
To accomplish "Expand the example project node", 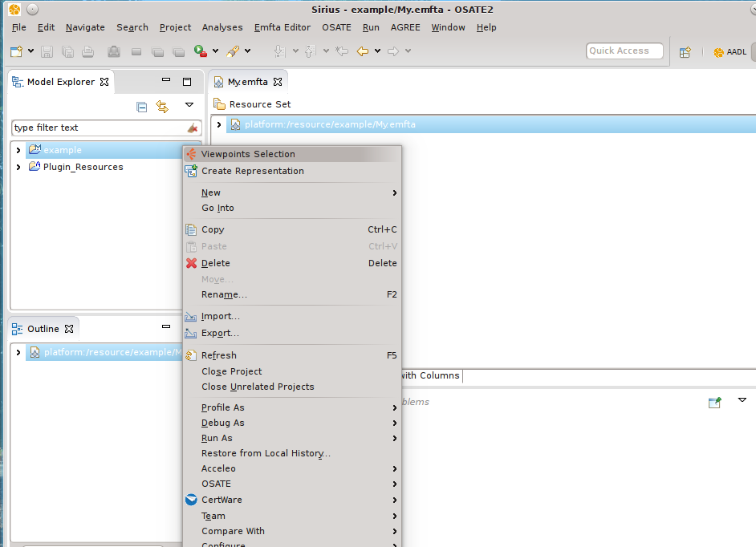I will pyautogui.click(x=18, y=150).
